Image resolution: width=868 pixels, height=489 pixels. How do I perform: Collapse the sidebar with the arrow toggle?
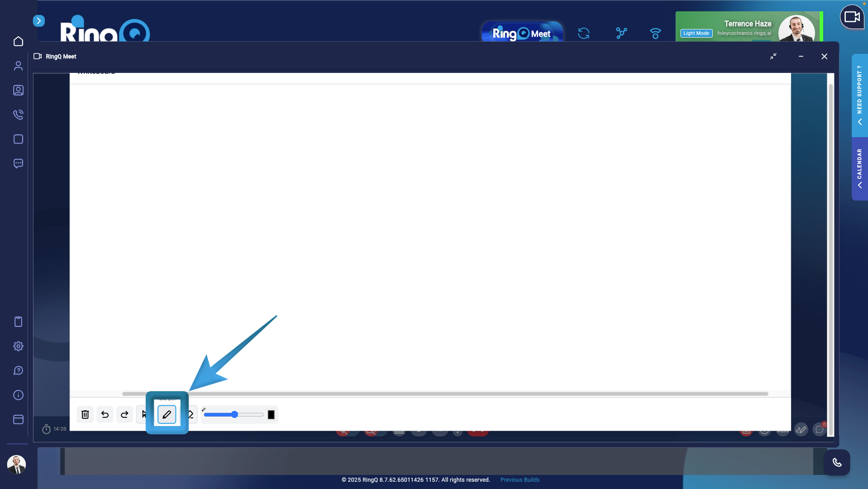[x=39, y=20]
